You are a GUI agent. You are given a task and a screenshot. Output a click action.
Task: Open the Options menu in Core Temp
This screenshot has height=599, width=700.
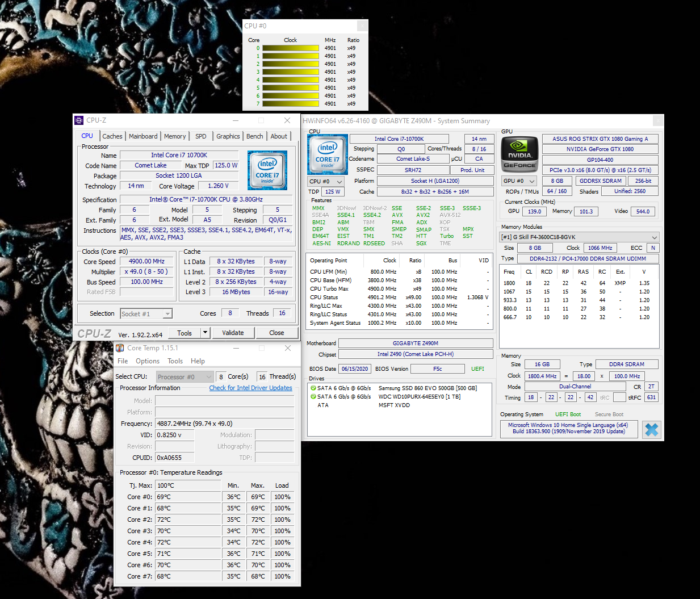click(x=148, y=361)
